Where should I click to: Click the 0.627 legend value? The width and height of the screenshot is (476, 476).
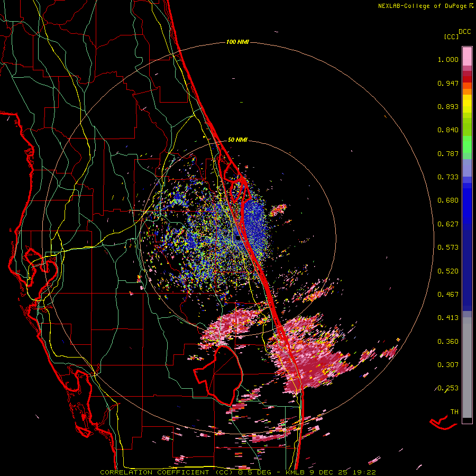(448, 224)
